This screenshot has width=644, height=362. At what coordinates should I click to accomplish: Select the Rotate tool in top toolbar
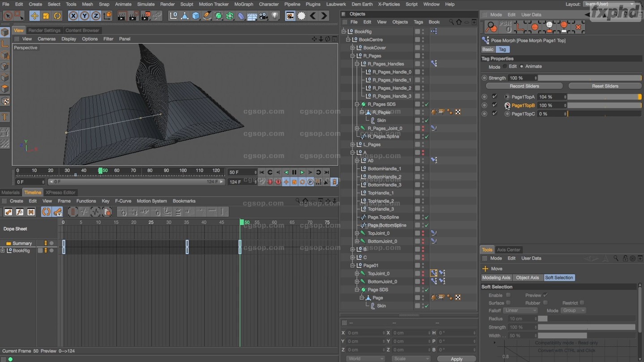[x=57, y=16]
